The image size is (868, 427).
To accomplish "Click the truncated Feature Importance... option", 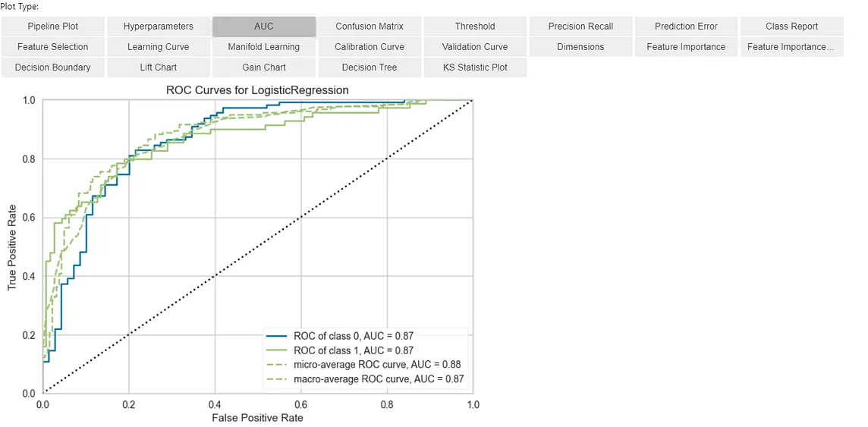I will [x=792, y=47].
